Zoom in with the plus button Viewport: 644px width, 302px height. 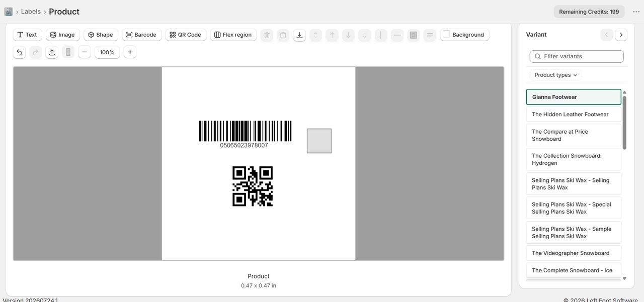[x=130, y=52]
